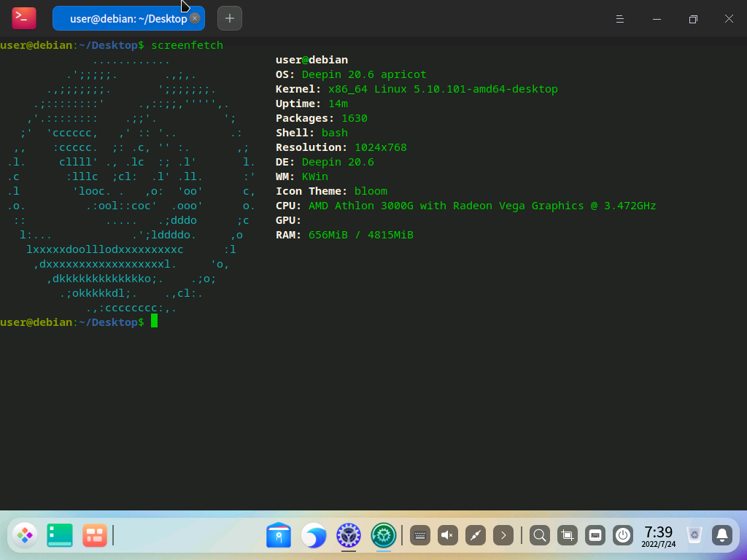Open the blue gear System Monitor icon
The image size is (747, 560).
(x=349, y=536)
